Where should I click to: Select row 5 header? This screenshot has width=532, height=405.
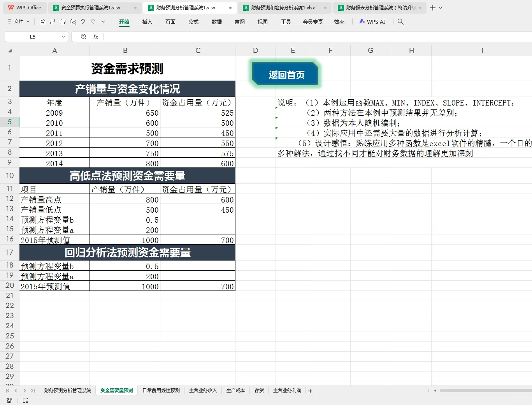point(10,122)
